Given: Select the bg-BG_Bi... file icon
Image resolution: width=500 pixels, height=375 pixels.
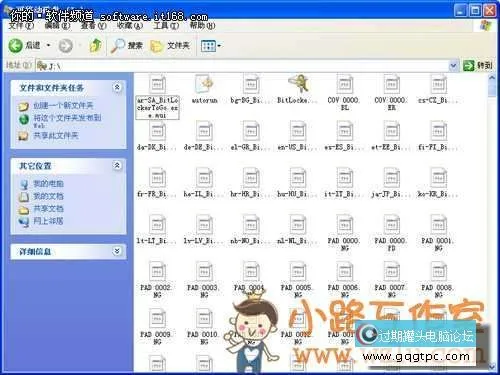Looking at the screenshot, I should 251,84.
